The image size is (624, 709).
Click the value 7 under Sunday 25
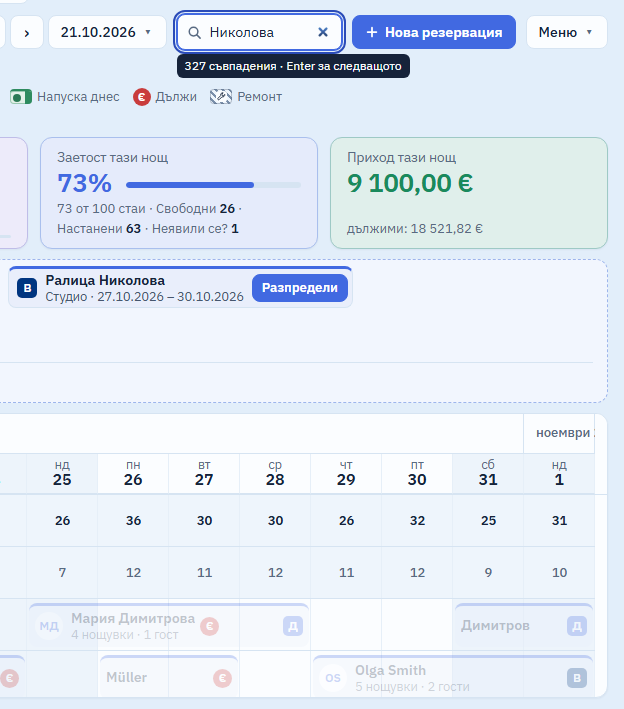tap(62, 572)
